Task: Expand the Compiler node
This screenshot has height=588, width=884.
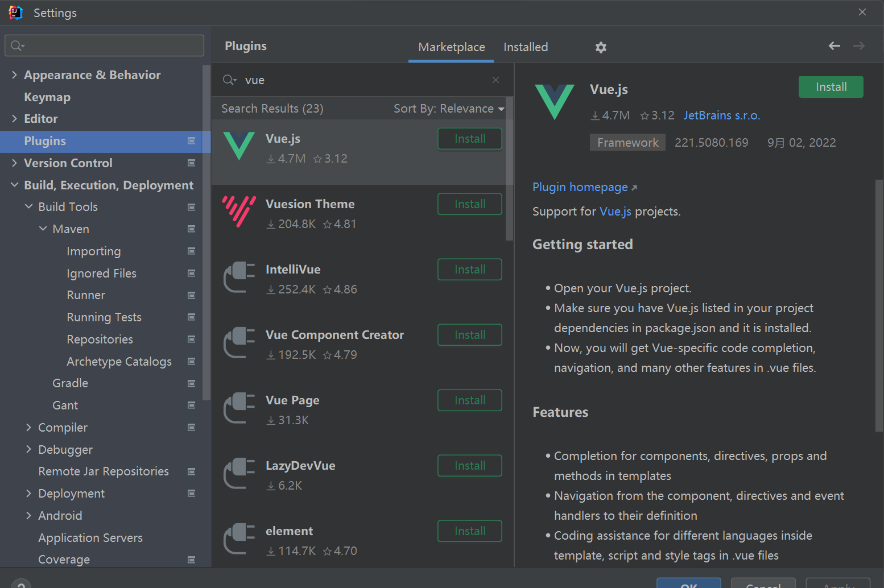Action: [x=28, y=427]
